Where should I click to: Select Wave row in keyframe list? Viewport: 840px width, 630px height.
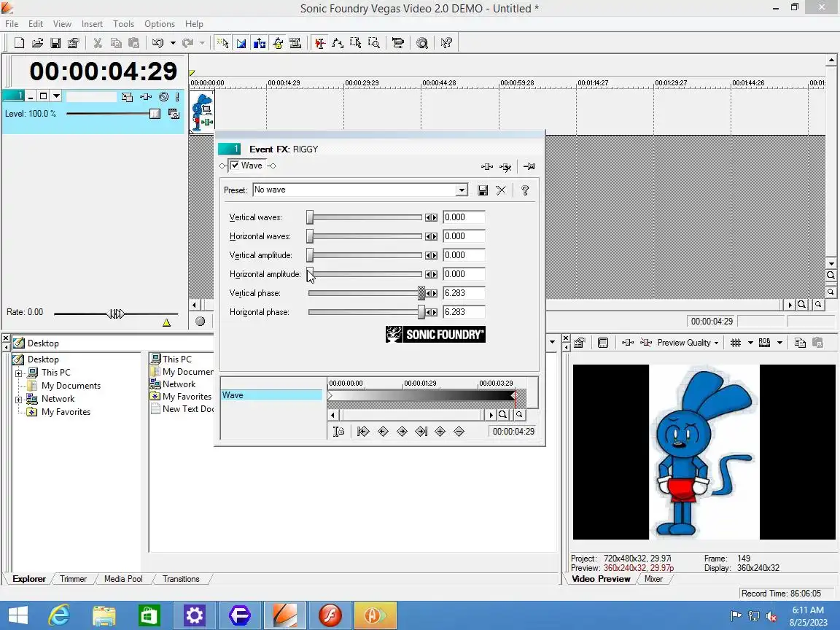coord(271,394)
